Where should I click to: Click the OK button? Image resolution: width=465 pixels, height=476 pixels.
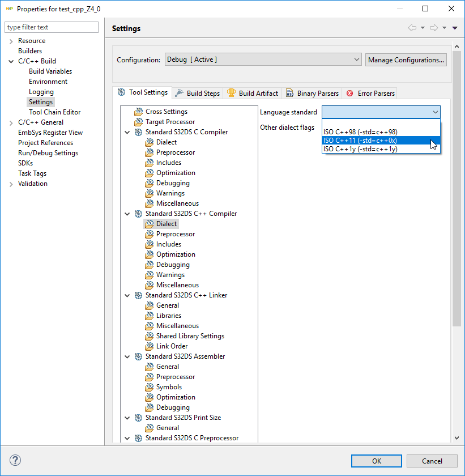click(x=377, y=461)
